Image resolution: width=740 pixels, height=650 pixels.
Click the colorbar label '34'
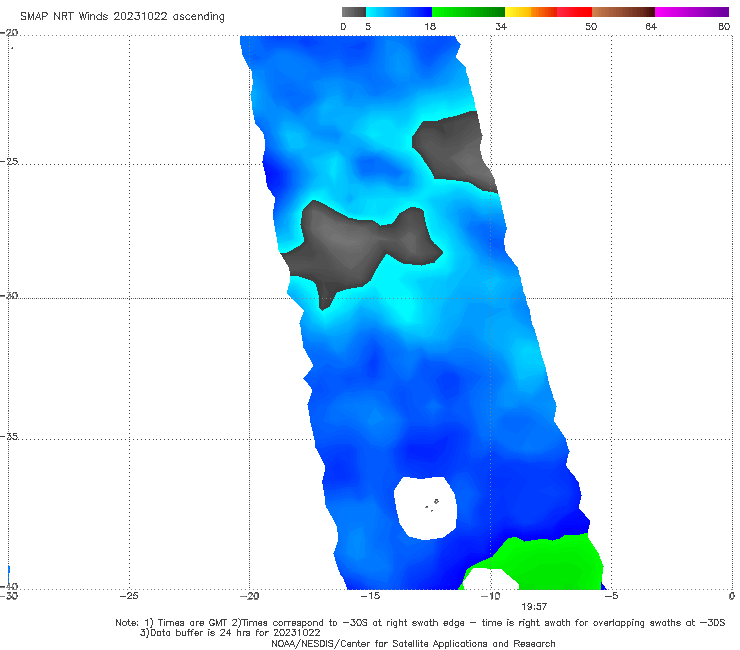click(x=501, y=27)
